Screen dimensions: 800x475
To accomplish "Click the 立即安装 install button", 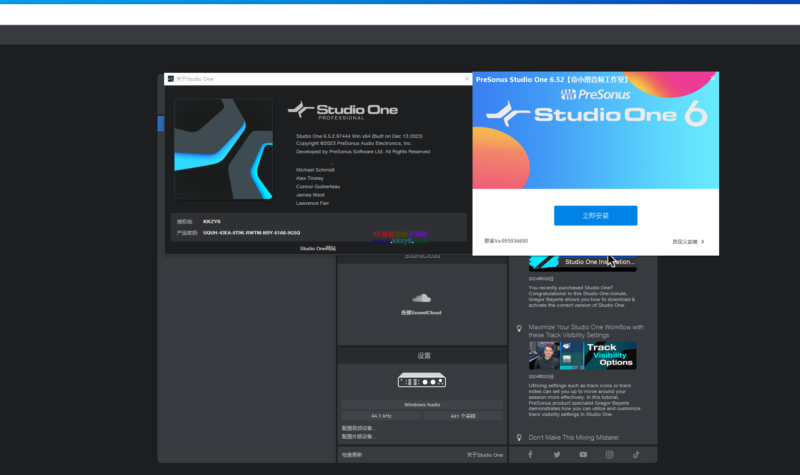I will (595, 216).
